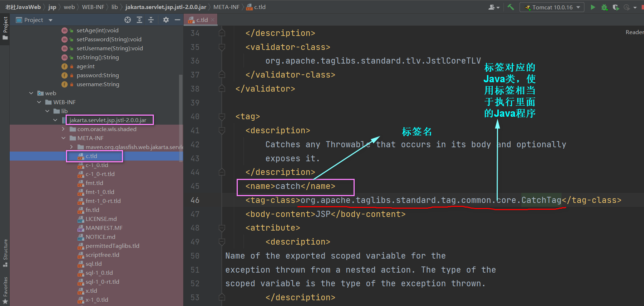
Task: Open the user account icon menu
Action: point(494,7)
